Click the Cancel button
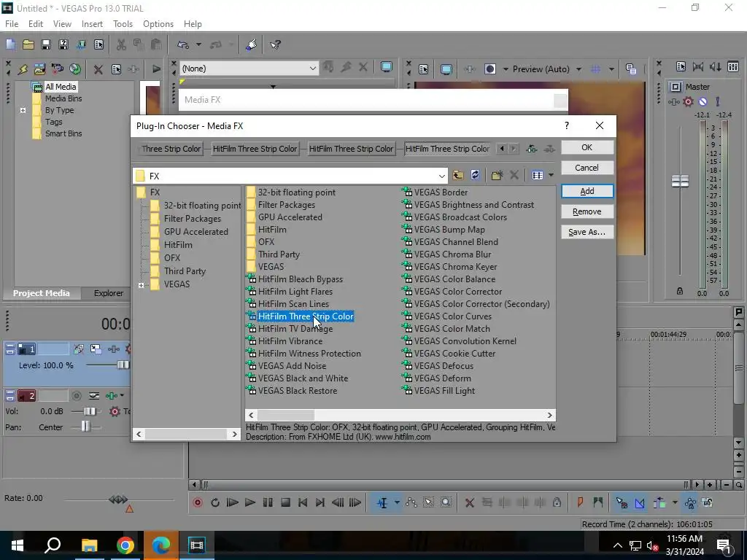Screen dimensions: 747x560 point(587,168)
